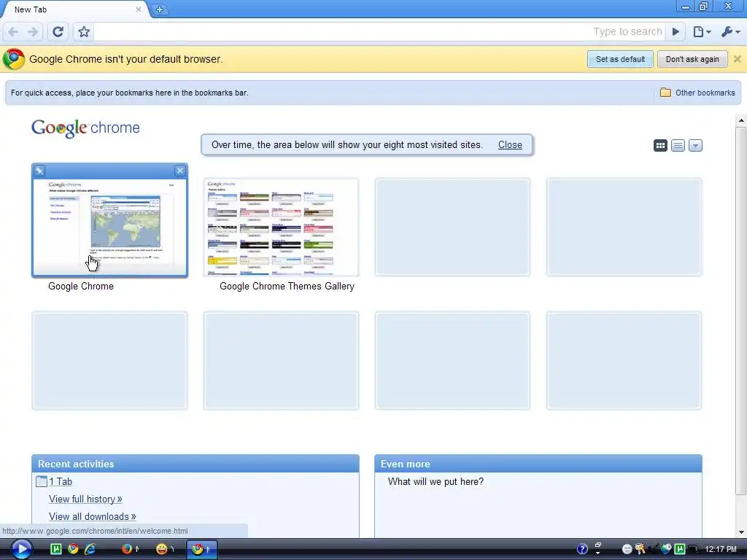Open the view options dropdown arrow
The image size is (747, 560).
click(695, 146)
